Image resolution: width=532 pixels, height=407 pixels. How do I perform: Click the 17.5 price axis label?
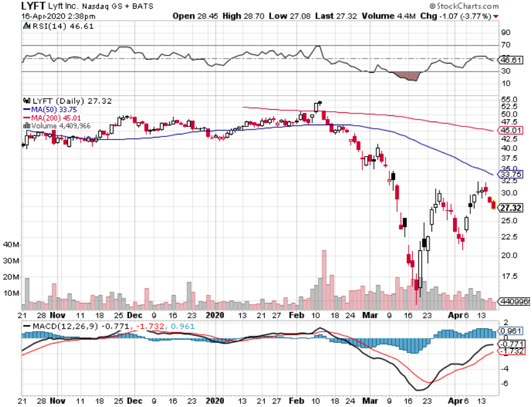[x=509, y=276]
